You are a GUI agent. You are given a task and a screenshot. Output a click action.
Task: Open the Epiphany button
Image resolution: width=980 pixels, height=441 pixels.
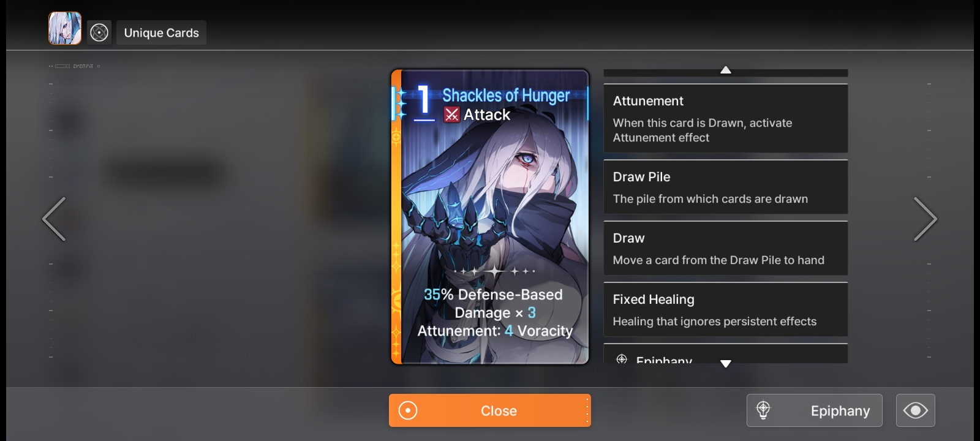coord(815,410)
